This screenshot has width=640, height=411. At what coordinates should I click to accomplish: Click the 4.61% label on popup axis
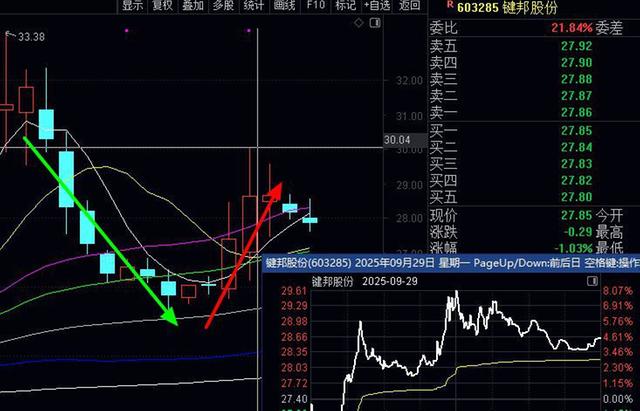(x=618, y=337)
